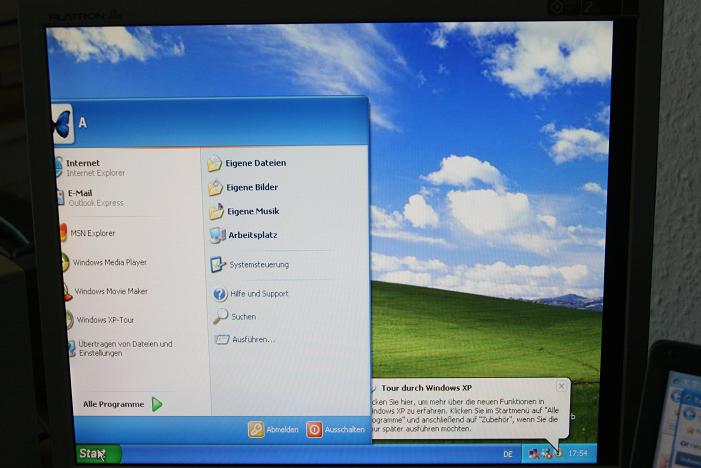701x468 pixels.
Task: Click the middle system tray icon
Action: pos(546,454)
